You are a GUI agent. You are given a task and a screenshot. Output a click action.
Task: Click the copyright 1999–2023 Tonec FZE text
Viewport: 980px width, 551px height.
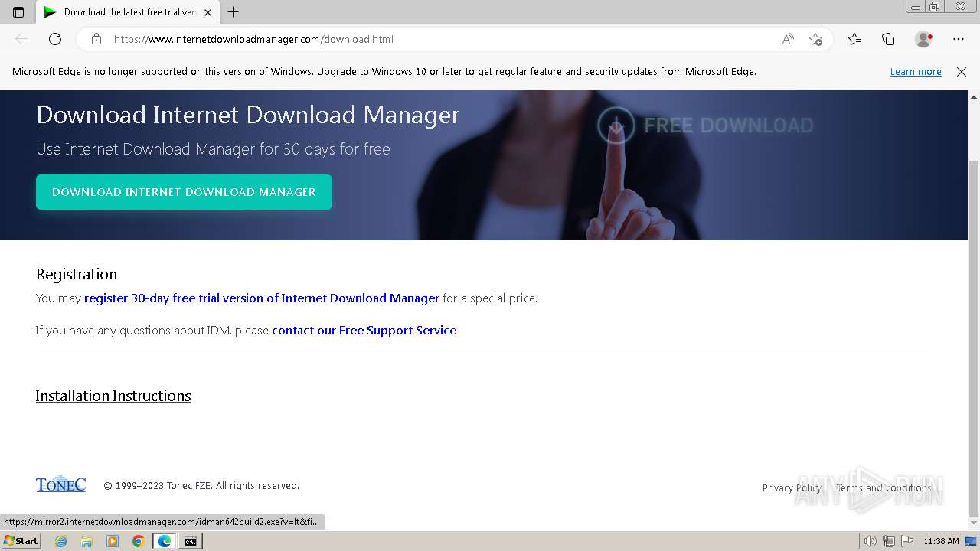(x=201, y=485)
